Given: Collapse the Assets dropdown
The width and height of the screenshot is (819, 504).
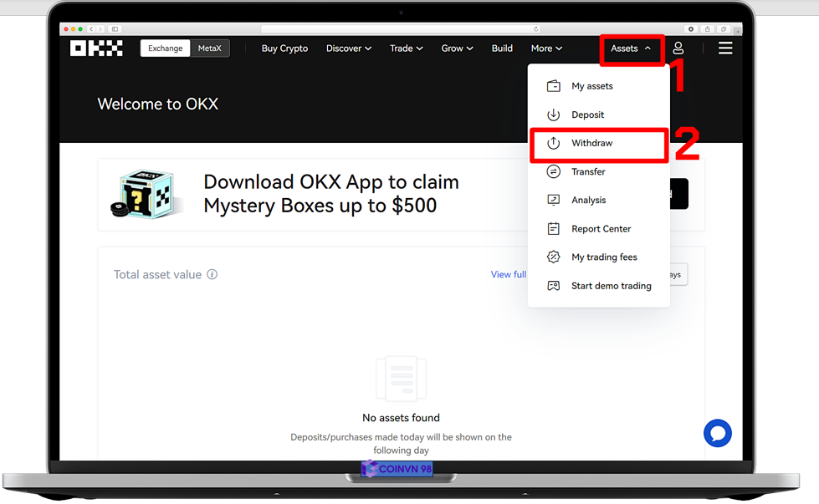Looking at the screenshot, I should pyautogui.click(x=631, y=48).
